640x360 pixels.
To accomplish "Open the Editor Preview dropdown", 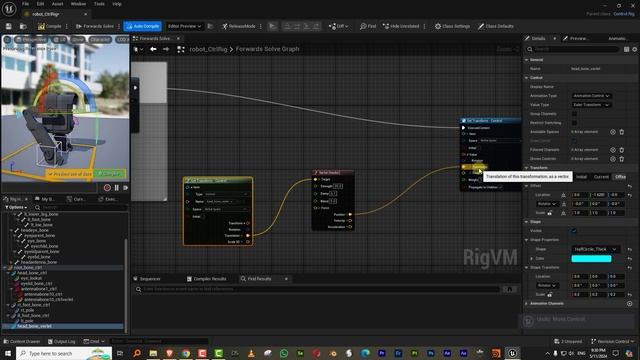I will click(x=184, y=26).
